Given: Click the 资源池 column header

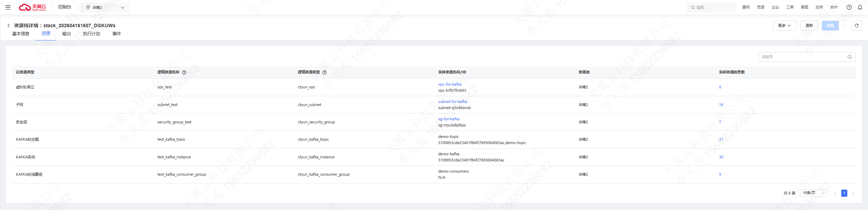Looking at the screenshot, I should [584, 72].
